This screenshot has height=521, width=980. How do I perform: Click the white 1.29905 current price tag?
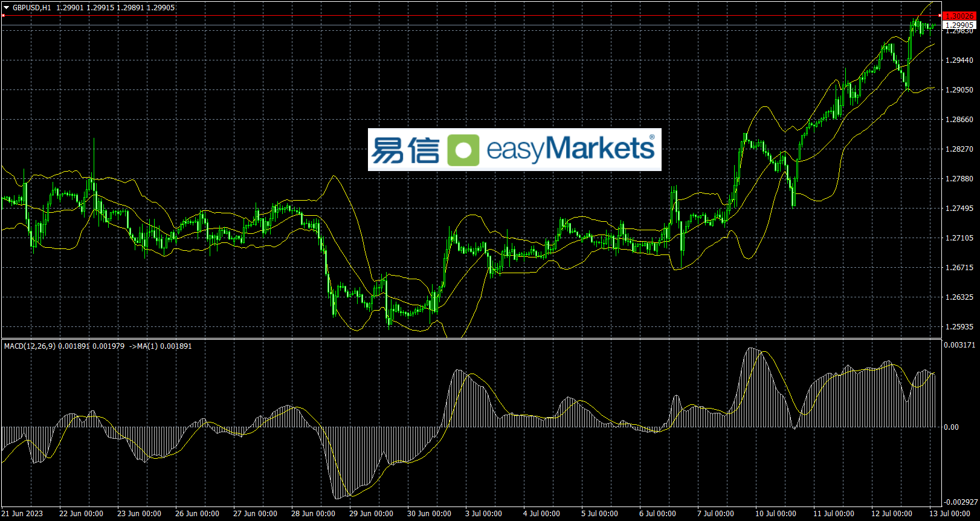tap(959, 25)
